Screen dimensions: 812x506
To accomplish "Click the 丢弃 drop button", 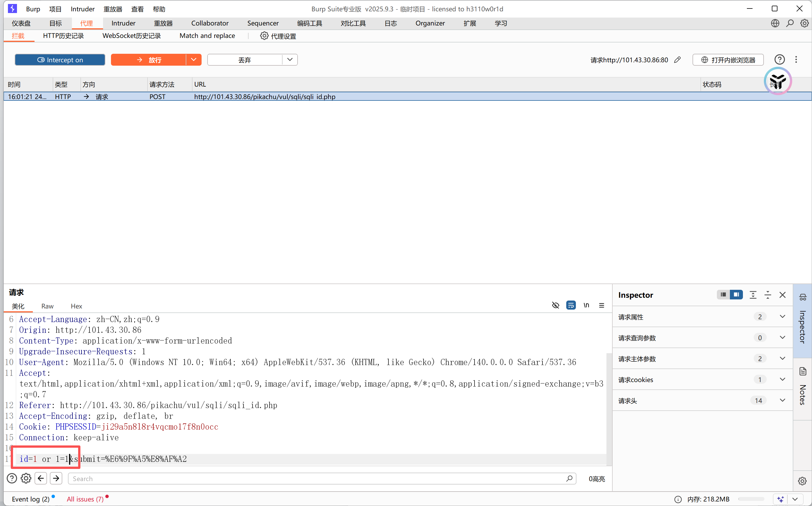I will [x=245, y=60].
